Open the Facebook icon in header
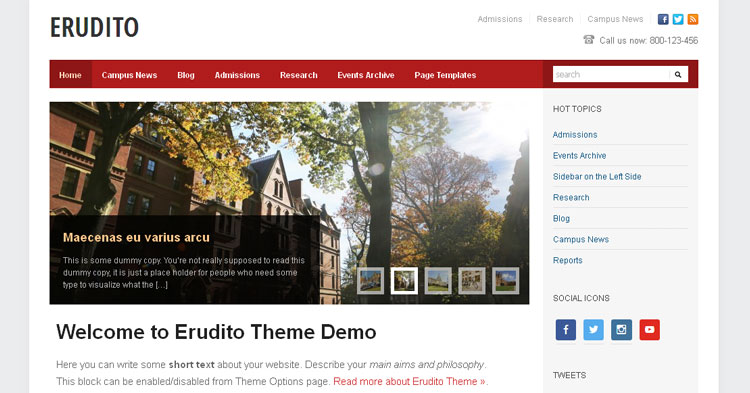This screenshot has height=393, width=750. point(663,19)
